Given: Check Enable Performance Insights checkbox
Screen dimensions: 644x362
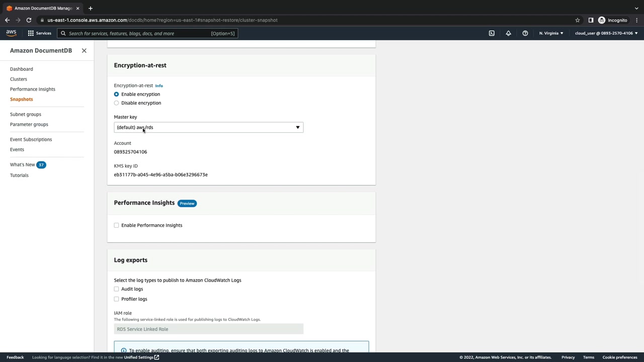Looking at the screenshot, I should 116,225.
